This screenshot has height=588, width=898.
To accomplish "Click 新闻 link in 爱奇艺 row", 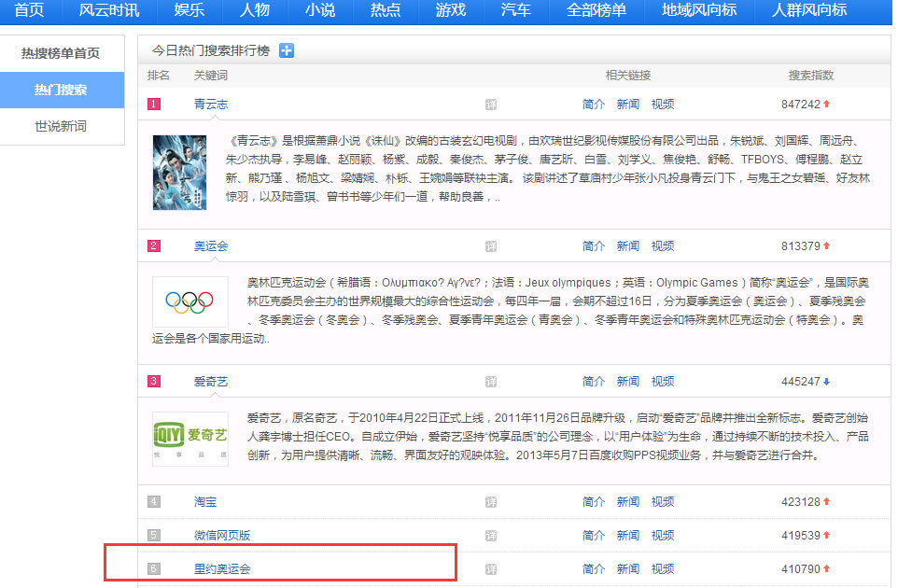I will click(x=627, y=382).
